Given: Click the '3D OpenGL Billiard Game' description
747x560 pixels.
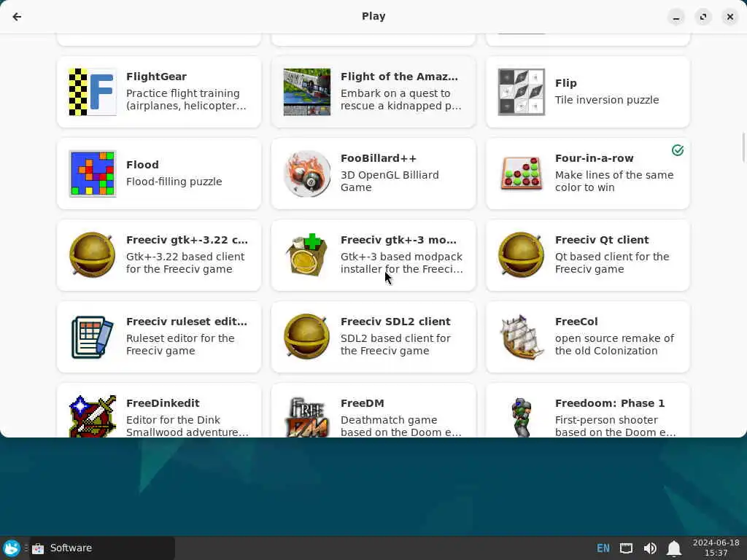Looking at the screenshot, I should (390, 182).
